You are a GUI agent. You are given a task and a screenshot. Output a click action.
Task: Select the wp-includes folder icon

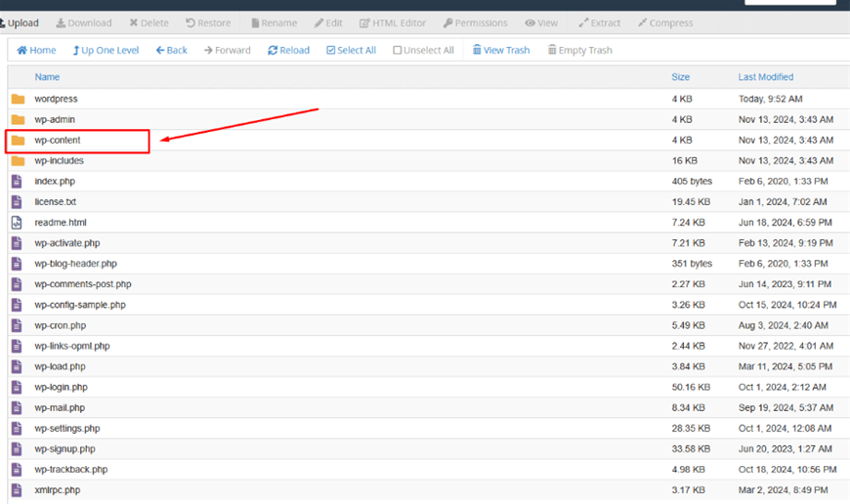18,160
